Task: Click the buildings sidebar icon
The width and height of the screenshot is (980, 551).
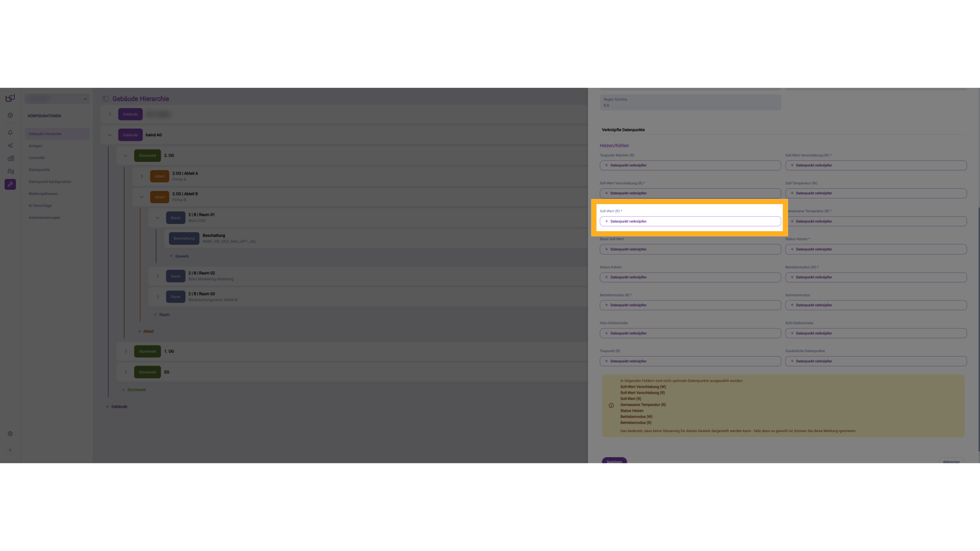Action: pos(10,158)
